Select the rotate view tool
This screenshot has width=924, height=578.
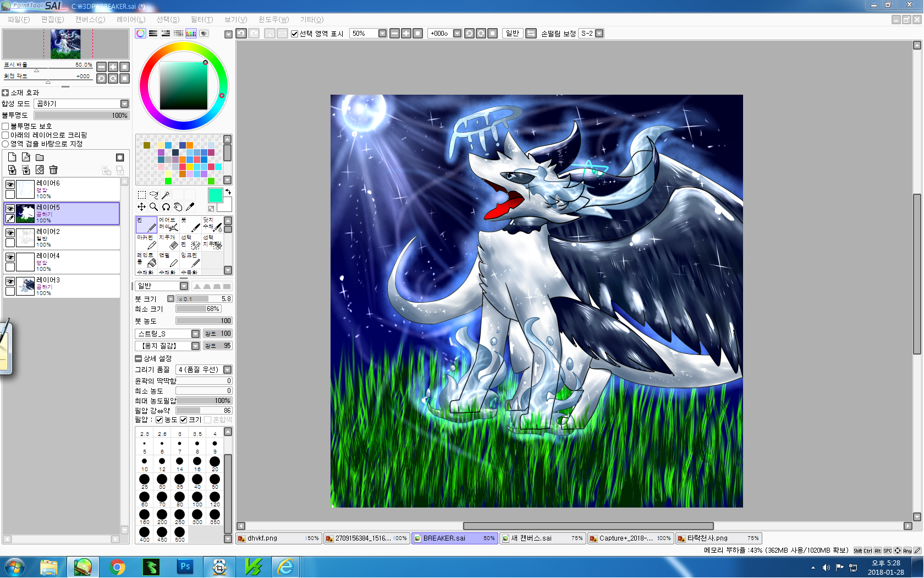(166, 207)
